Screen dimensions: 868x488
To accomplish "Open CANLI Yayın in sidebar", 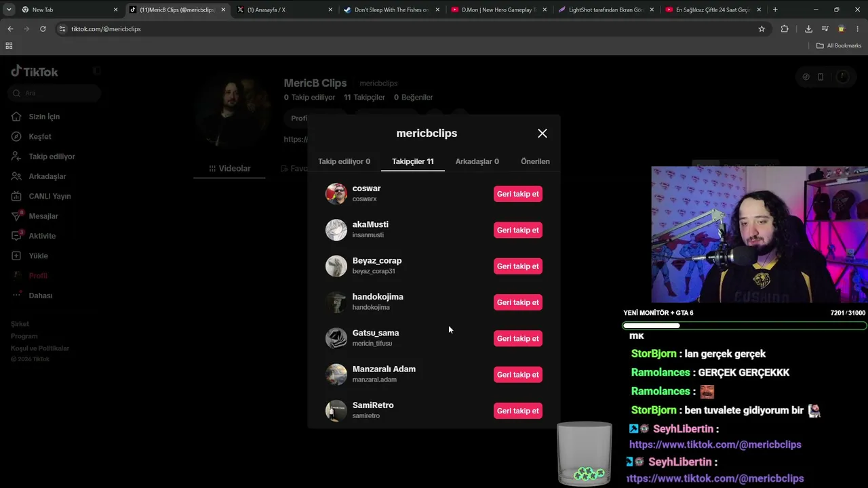I will (50, 196).
